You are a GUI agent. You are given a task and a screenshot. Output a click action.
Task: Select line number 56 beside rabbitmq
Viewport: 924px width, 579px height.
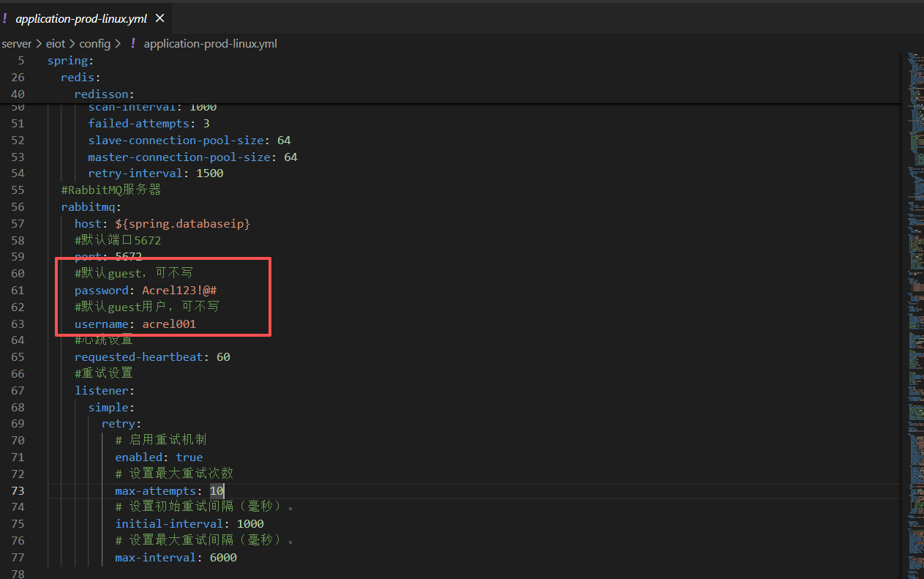point(18,207)
